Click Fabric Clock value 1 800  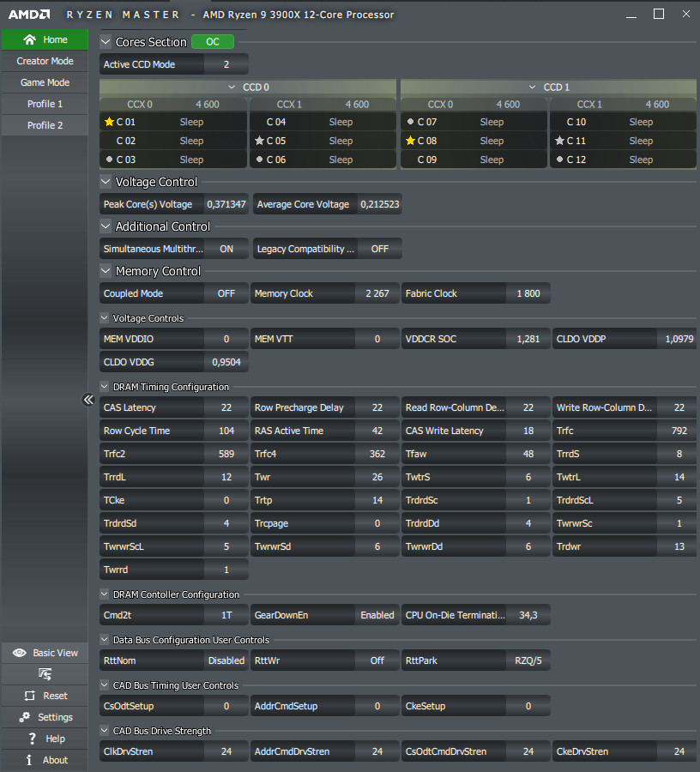(x=528, y=293)
